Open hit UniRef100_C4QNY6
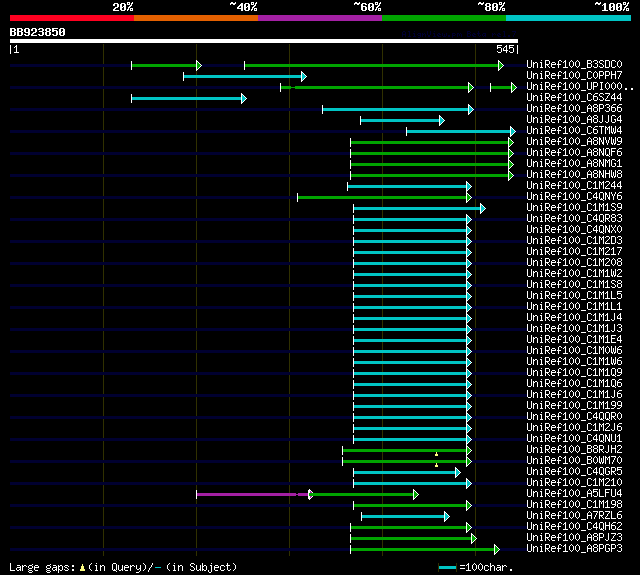This screenshot has height=575, width=640. (x=574, y=197)
